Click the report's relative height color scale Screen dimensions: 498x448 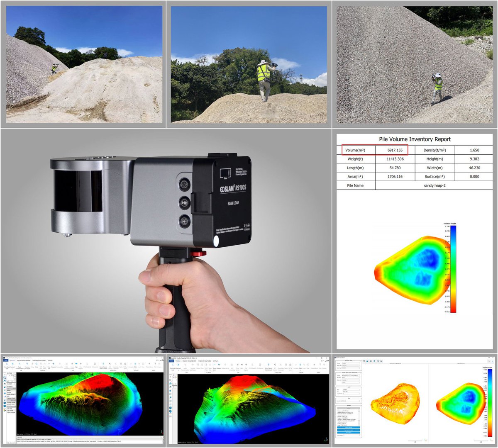click(453, 269)
